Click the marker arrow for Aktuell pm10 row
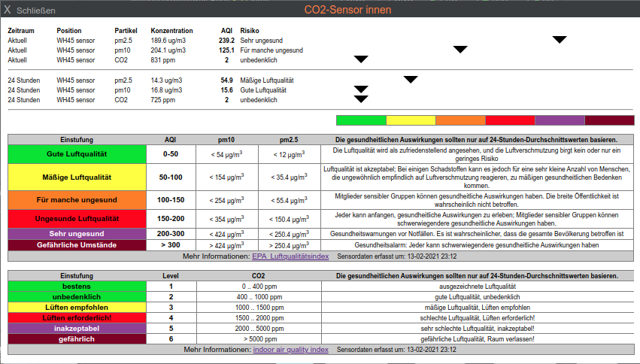The image size is (640, 364). pyautogui.click(x=460, y=50)
